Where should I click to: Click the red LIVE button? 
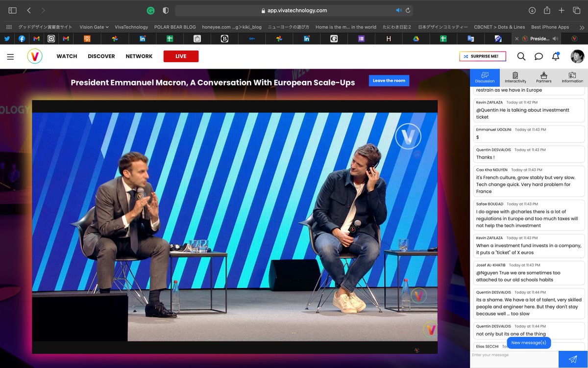(x=181, y=56)
